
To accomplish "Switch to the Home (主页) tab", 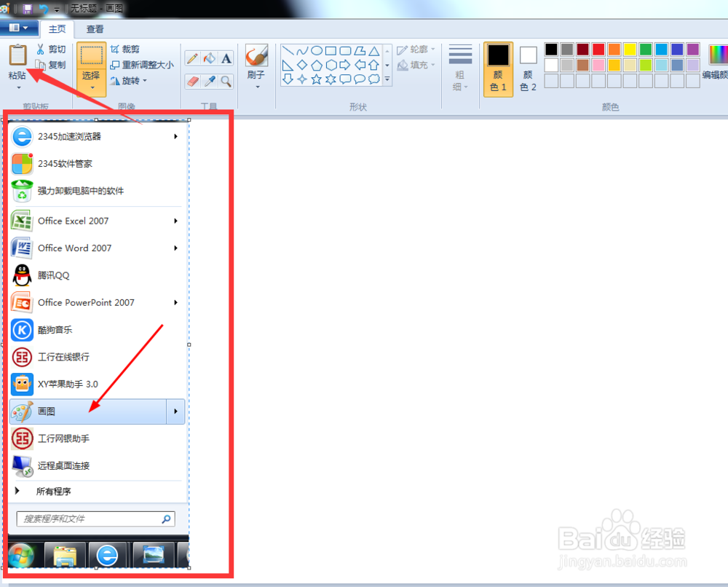I will click(57, 29).
